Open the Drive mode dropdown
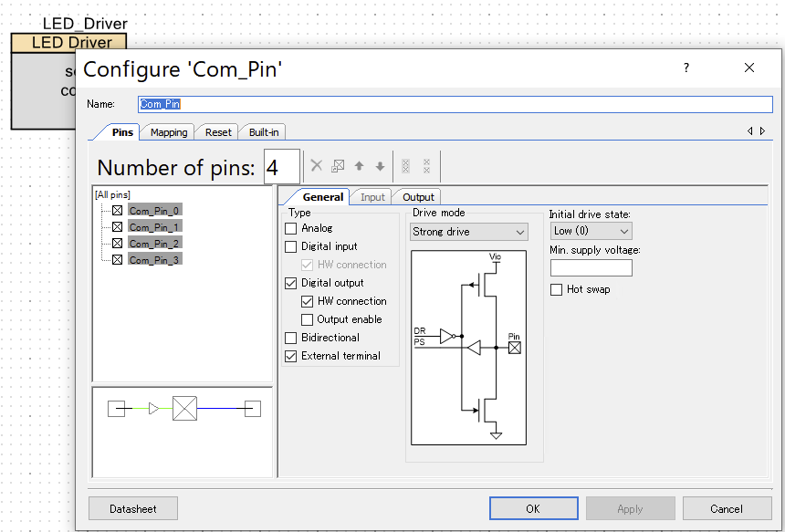Image resolution: width=785 pixels, height=532 pixels. pos(469,232)
